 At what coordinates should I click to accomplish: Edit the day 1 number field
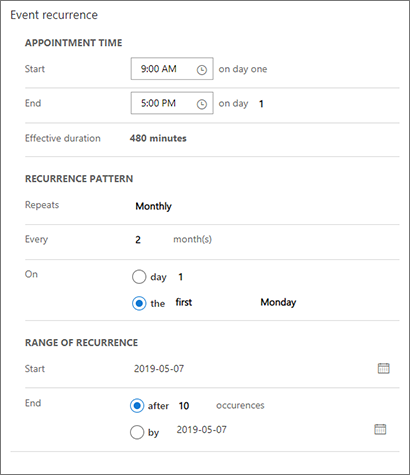pyautogui.click(x=181, y=277)
